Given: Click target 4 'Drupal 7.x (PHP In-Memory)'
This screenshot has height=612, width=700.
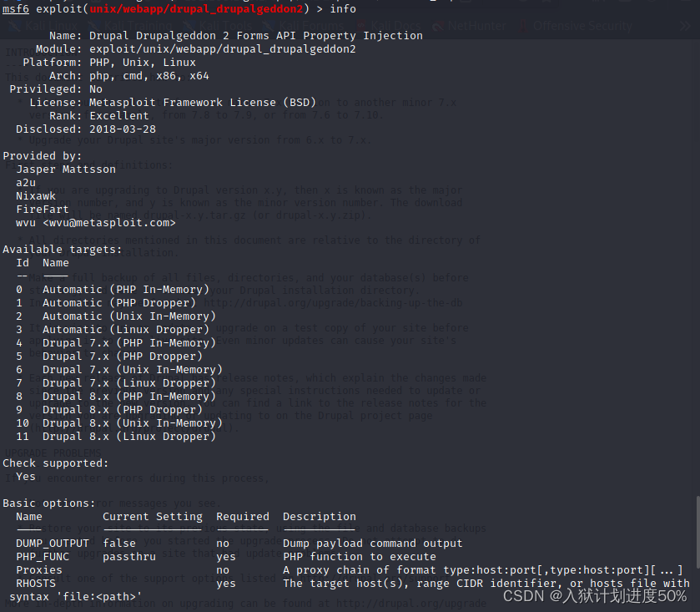Looking at the screenshot, I should 129,343.
